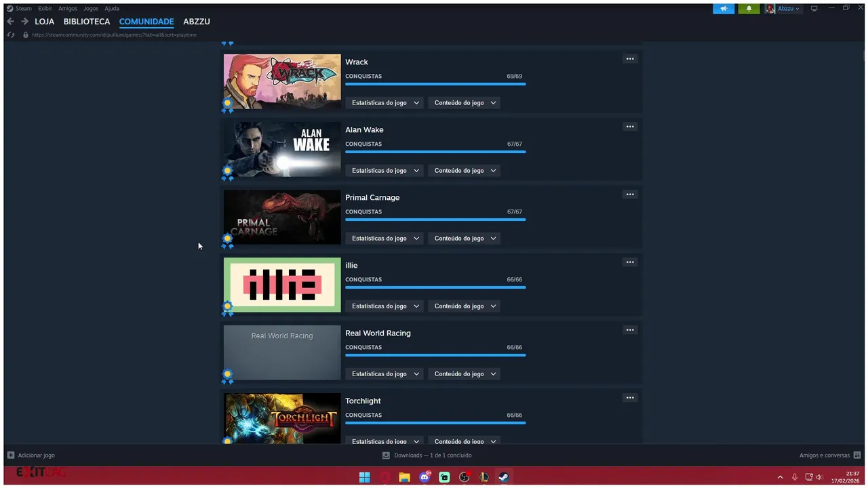
Task: Click the Primal Carnage title link
Action: (x=372, y=197)
